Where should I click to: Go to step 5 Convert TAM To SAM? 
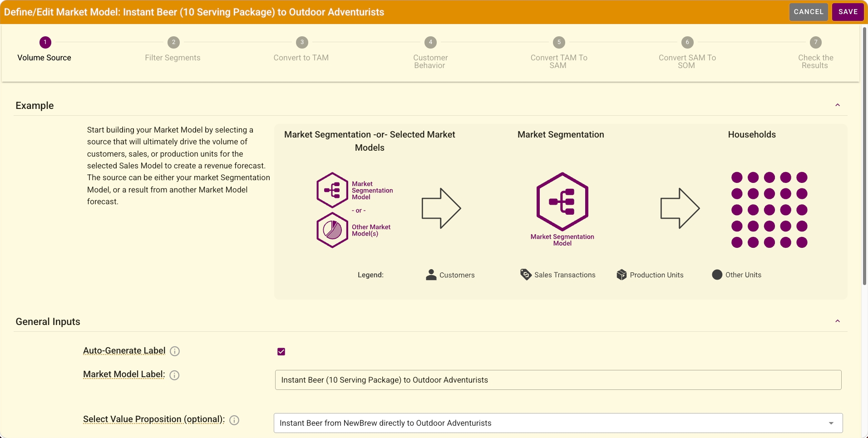click(x=559, y=53)
